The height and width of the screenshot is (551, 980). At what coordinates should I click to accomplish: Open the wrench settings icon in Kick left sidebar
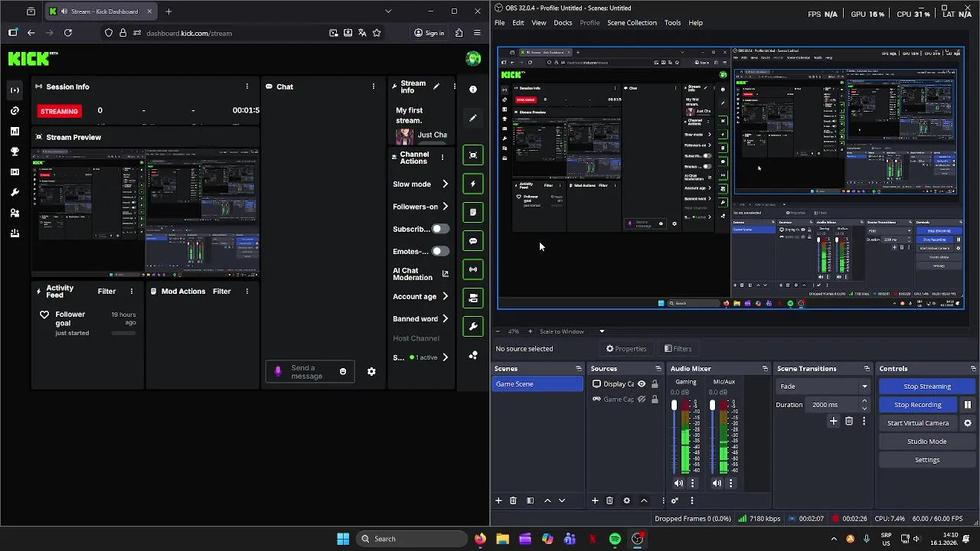point(15,192)
